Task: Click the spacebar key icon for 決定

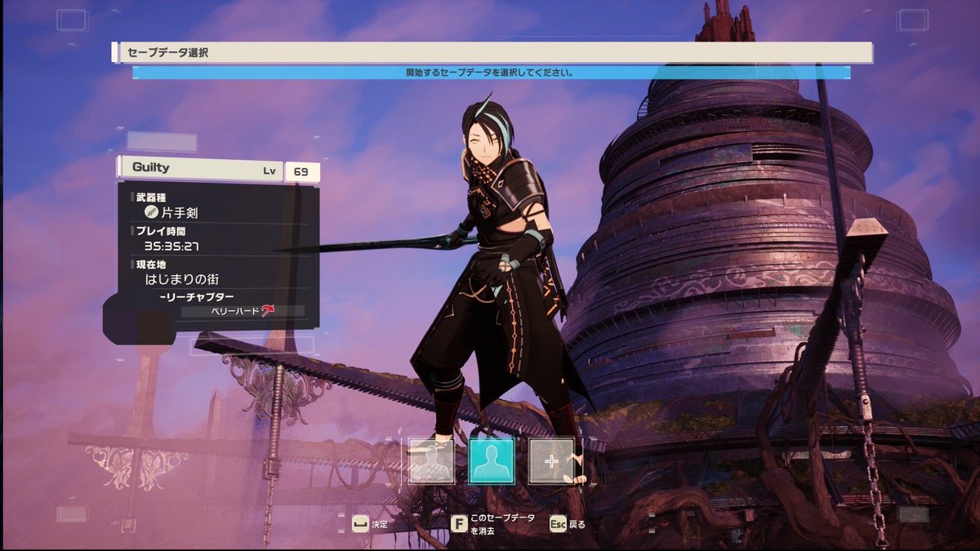Action: pyautogui.click(x=359, y=524)
